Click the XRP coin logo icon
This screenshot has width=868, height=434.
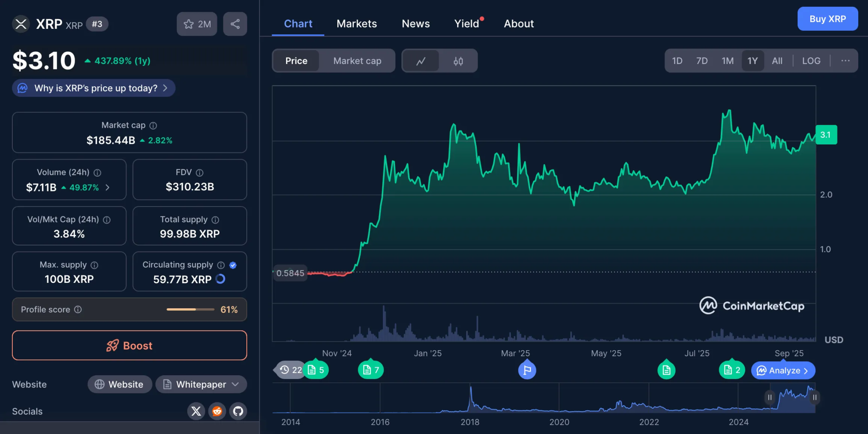click(x=21, y=24)
